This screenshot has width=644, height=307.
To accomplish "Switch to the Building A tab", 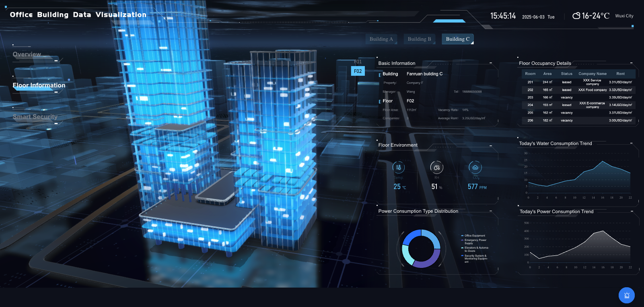I will pos(381,39).
